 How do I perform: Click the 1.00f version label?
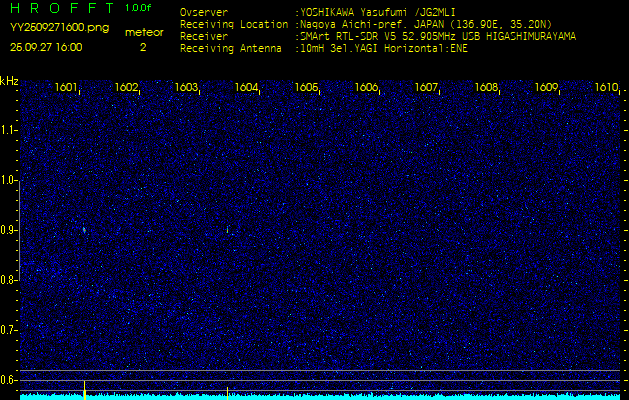pyautogui.click(x=139, y=8)
